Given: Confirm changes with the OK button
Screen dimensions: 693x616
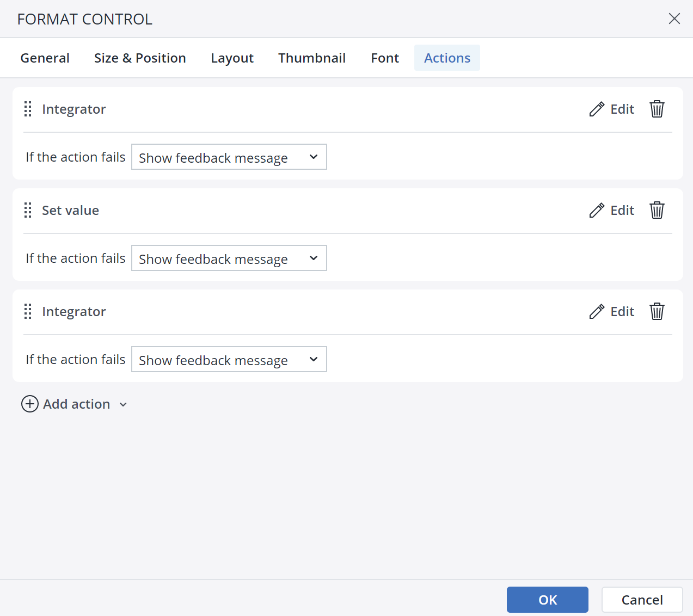Looking at the screenshot, I should (x=548, y=600).
